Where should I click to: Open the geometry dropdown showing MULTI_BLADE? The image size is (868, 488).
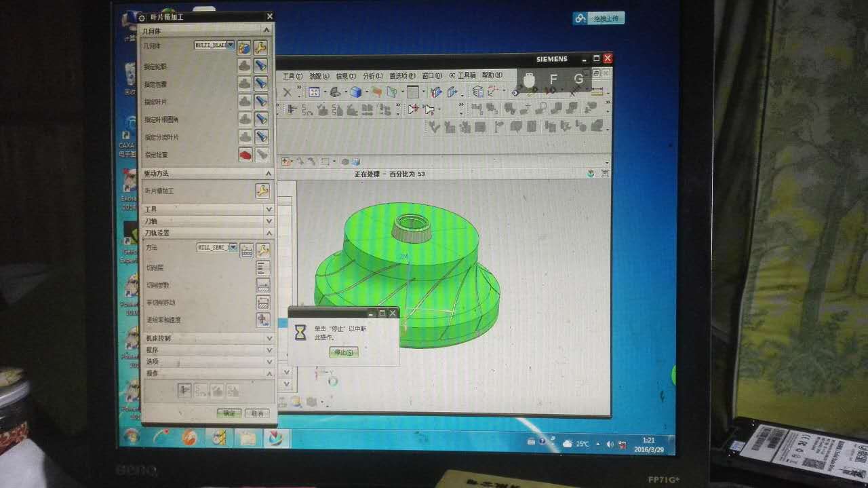tap(215, 45)
